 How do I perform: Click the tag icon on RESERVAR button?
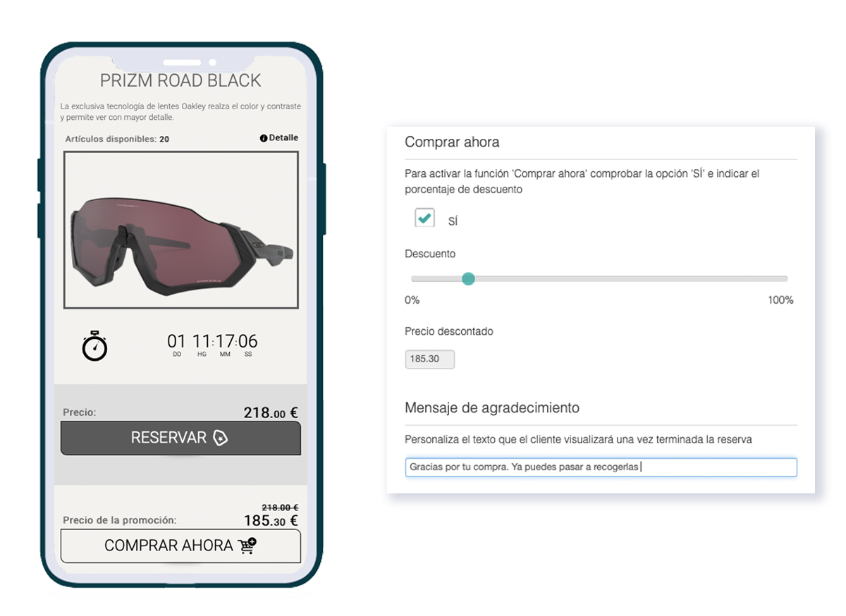[221, 438]
